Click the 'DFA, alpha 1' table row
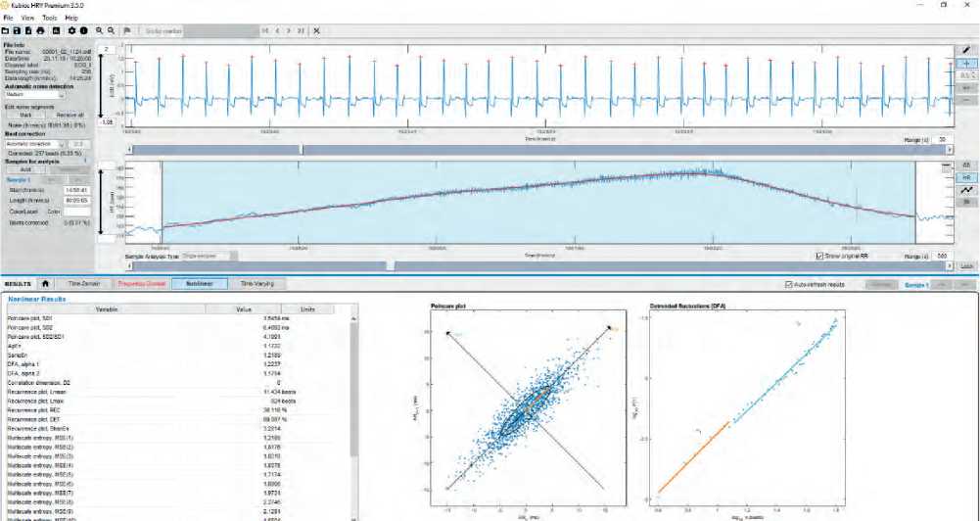This screenshot has height=521, width=980. (x=178, y=364)
